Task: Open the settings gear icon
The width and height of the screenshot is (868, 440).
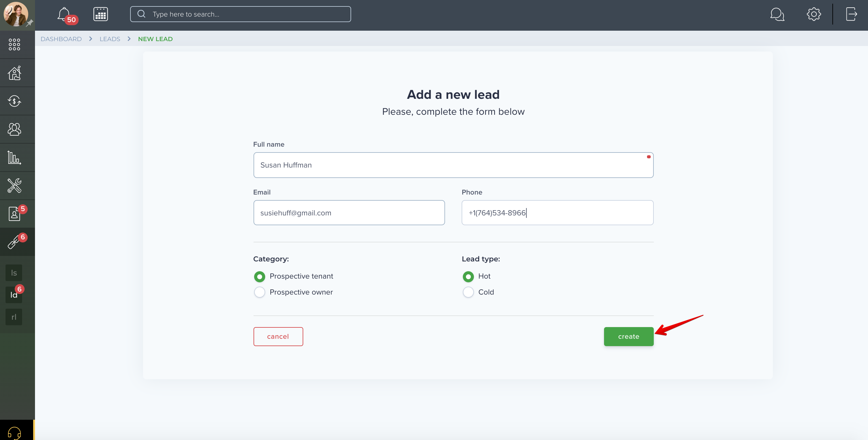Action: (x=814, y=14)
